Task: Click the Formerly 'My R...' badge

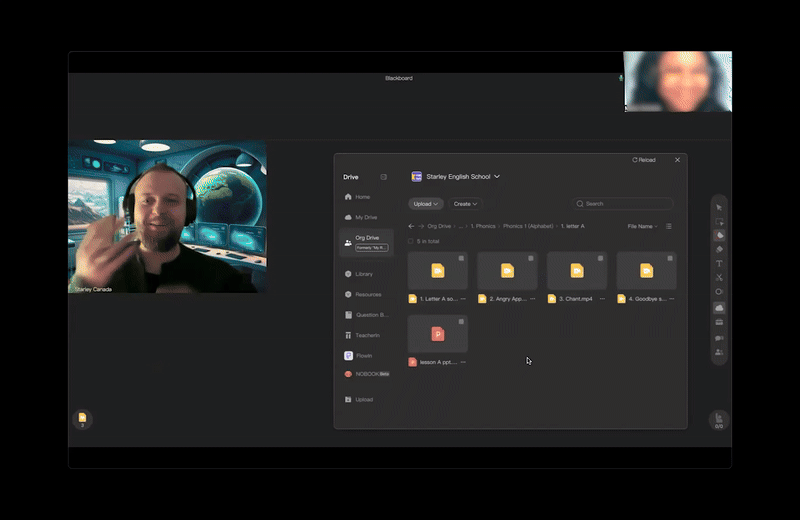Action: tap(371, 248)
